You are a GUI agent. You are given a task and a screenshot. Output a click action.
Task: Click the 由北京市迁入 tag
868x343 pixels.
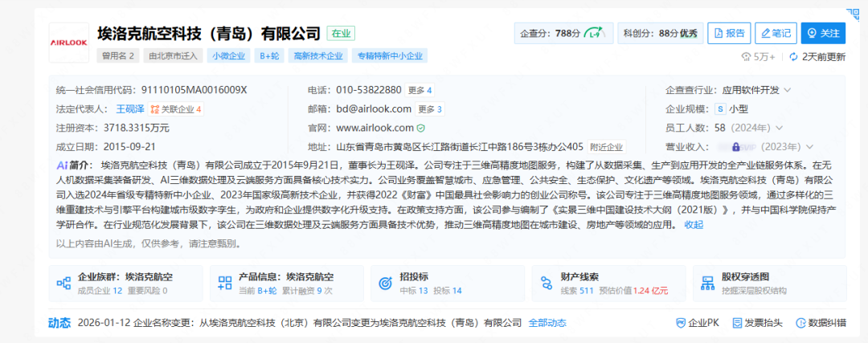(174, 56)
